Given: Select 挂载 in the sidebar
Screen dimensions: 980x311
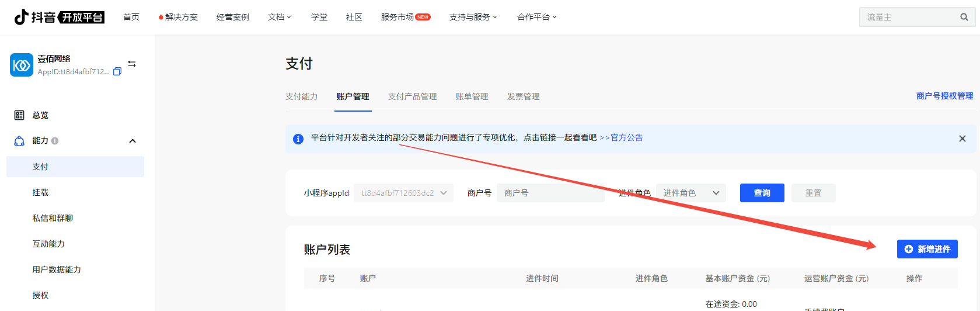Looking at the screenshot, I should (x=40, y=192).
